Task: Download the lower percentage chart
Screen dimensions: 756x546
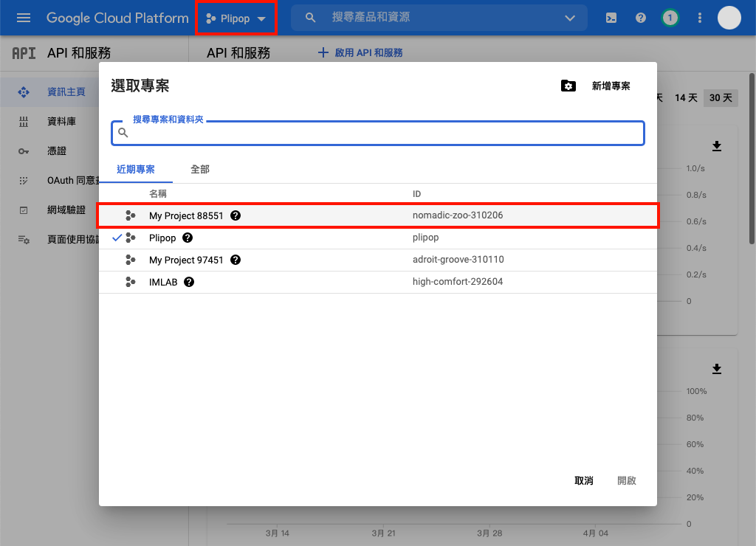Action: (717, 369)
